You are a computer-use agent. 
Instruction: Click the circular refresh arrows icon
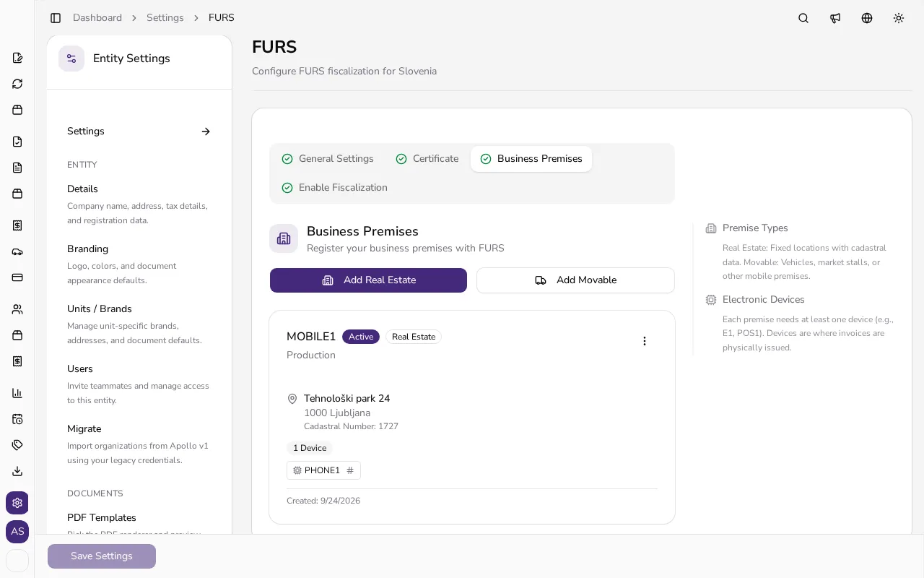click(17, 84)
